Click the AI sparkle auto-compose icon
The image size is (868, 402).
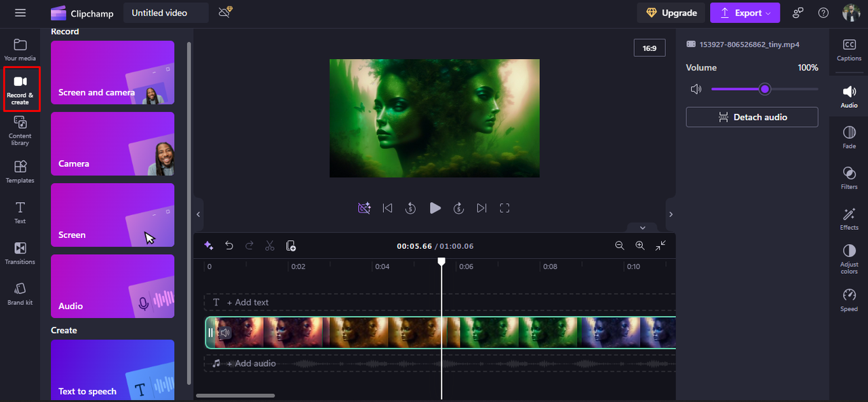(x=209, y=245)
